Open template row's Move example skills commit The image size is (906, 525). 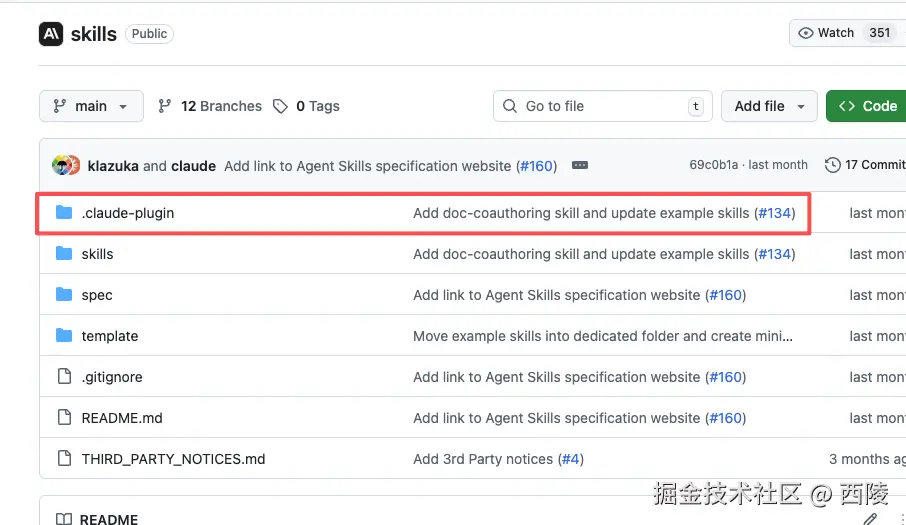[x=603, y=336]
